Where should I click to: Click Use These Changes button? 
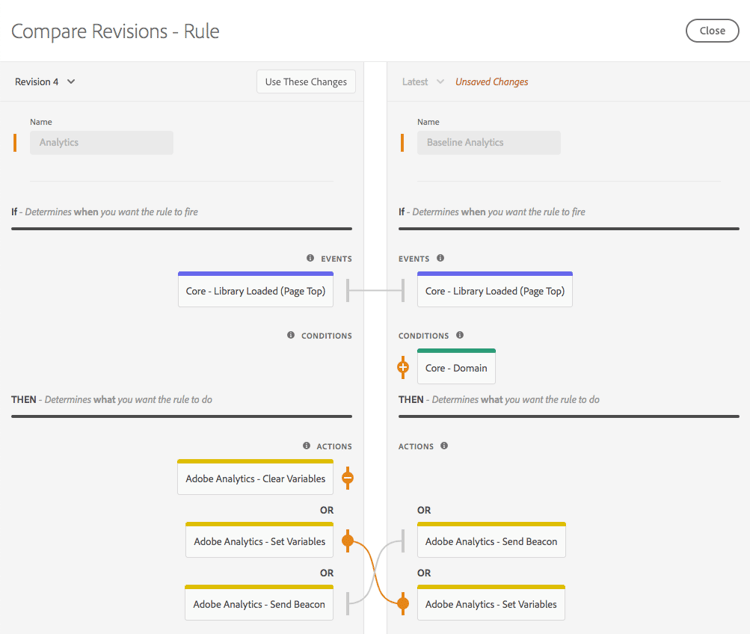point(306,82)
